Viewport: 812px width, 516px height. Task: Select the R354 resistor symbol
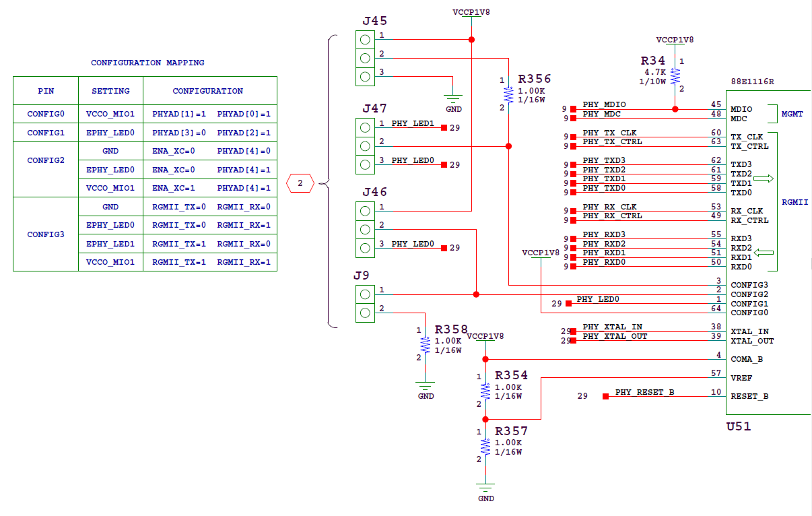(x=485, y=391)
